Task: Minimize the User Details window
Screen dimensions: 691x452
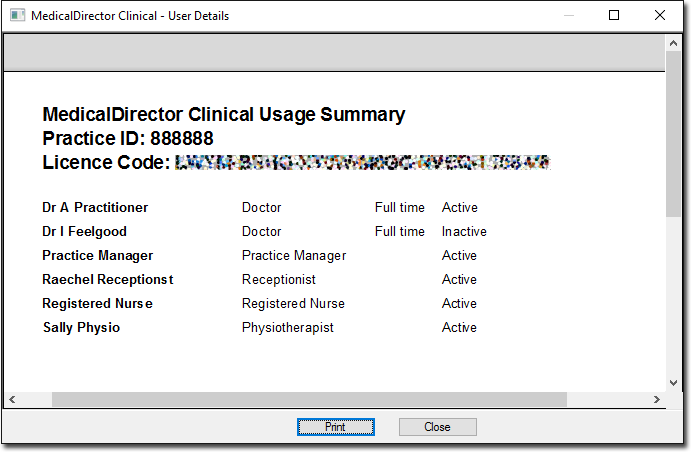Action: [x=569, y=15]
